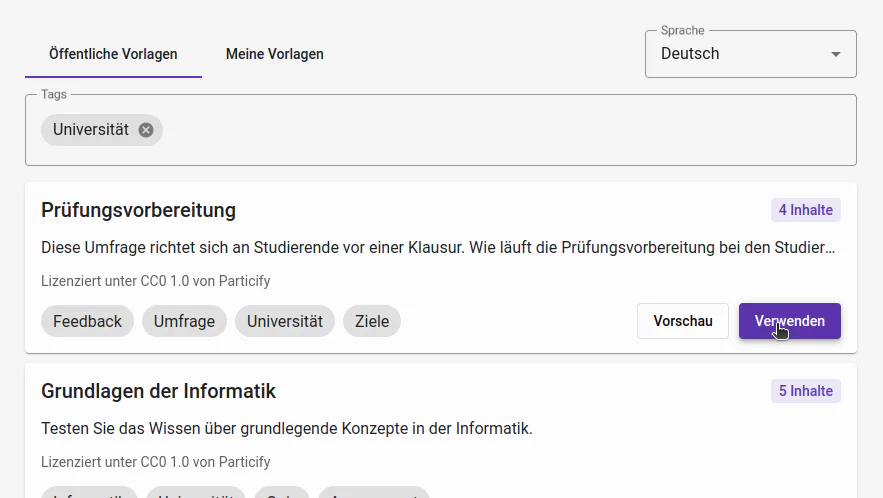Image resolution: width=883 pixels, height=498 pixels.
Task: Open Vorschau for the Prüfungsvorbereitung template
Action: click(682, 321)
